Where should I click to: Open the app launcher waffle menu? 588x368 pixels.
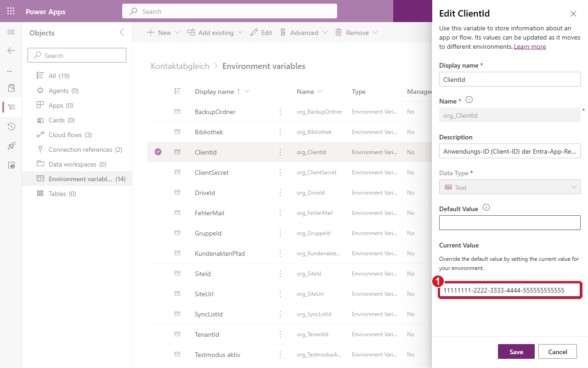coord(11,11)
